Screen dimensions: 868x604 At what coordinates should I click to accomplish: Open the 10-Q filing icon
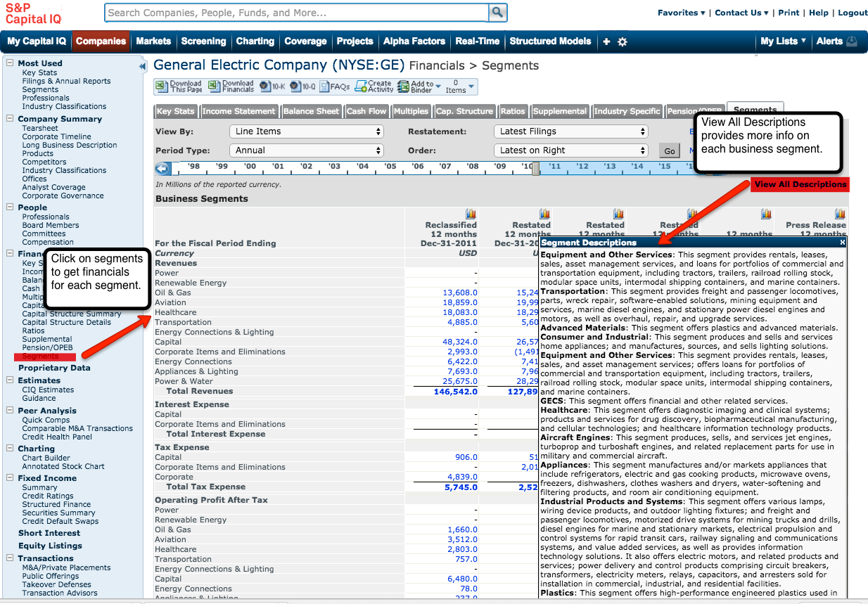295,86
